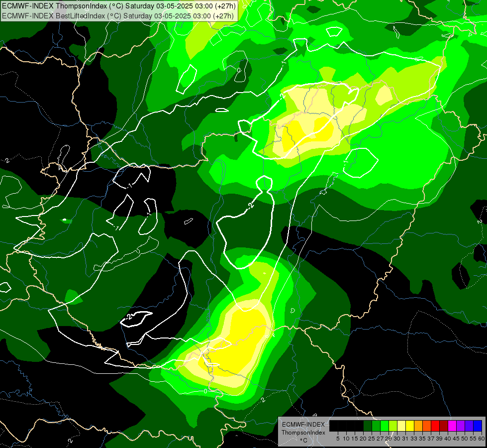Click the orange-red 35-37 legend swatch

pyautogui.click(x=427, y=426)
